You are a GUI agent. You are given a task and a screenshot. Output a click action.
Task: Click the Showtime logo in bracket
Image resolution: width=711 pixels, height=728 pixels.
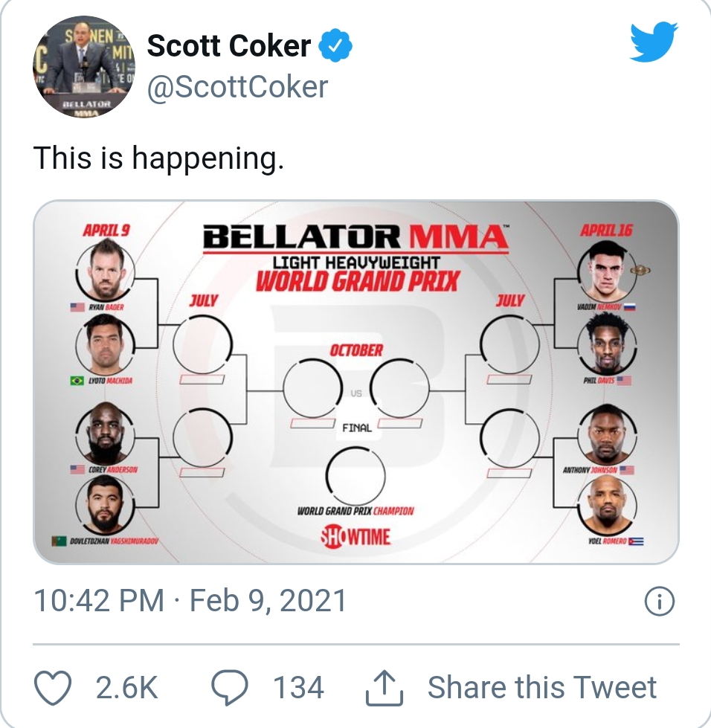[356, 537]
